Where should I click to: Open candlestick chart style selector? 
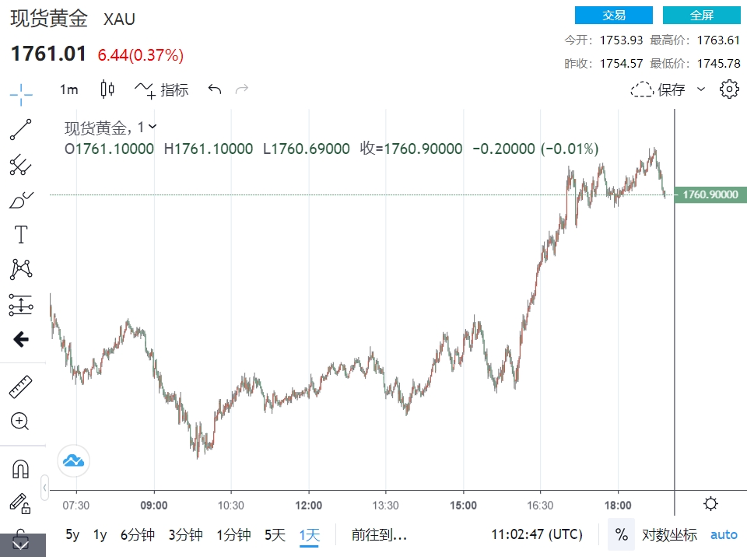(x=107, y=89)
